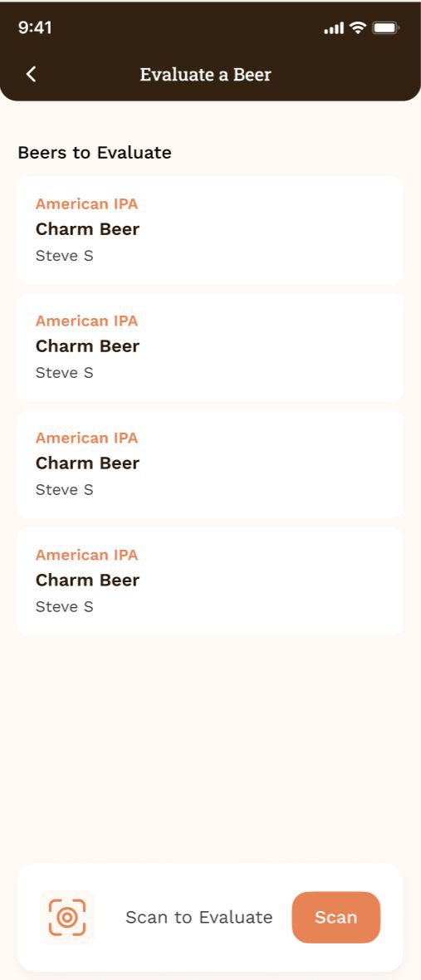Image resolution: width=421 pixels, height=980 pixels.
Task: Tap the 9:41 clock in status bar
Action: point(35,27)
